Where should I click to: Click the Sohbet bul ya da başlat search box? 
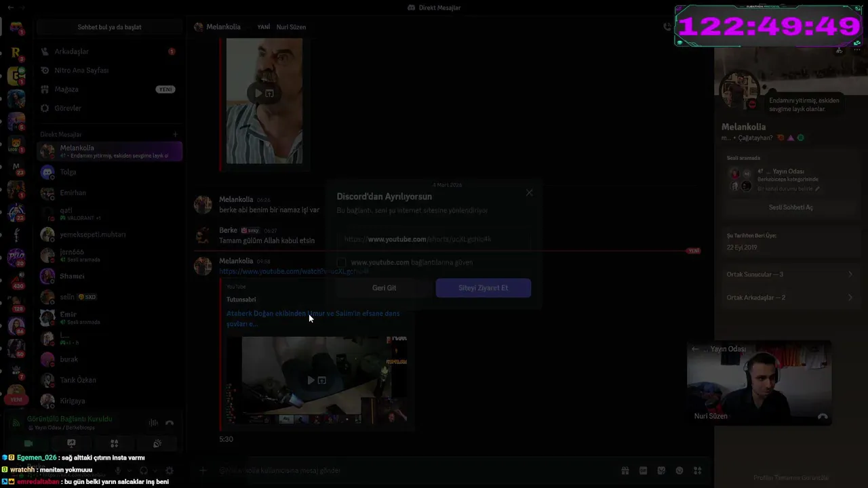coord(109,27)
